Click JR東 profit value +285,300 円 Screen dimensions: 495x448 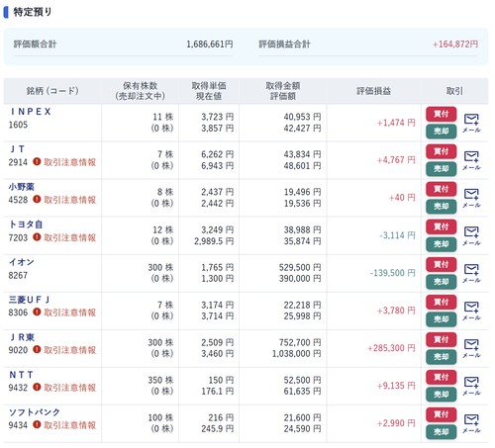click(391, 348)
